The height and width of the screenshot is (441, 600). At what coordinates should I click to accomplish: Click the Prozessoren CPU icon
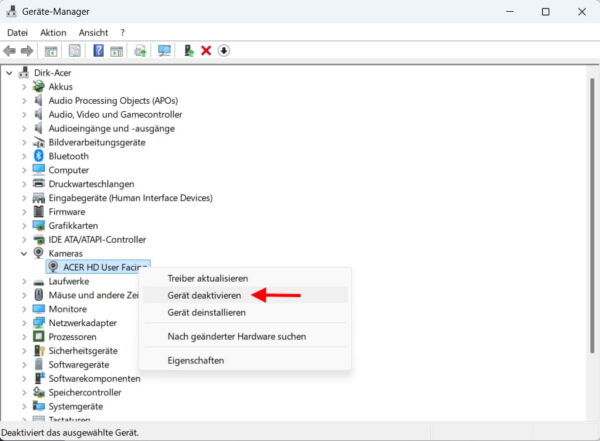(39, 336)
